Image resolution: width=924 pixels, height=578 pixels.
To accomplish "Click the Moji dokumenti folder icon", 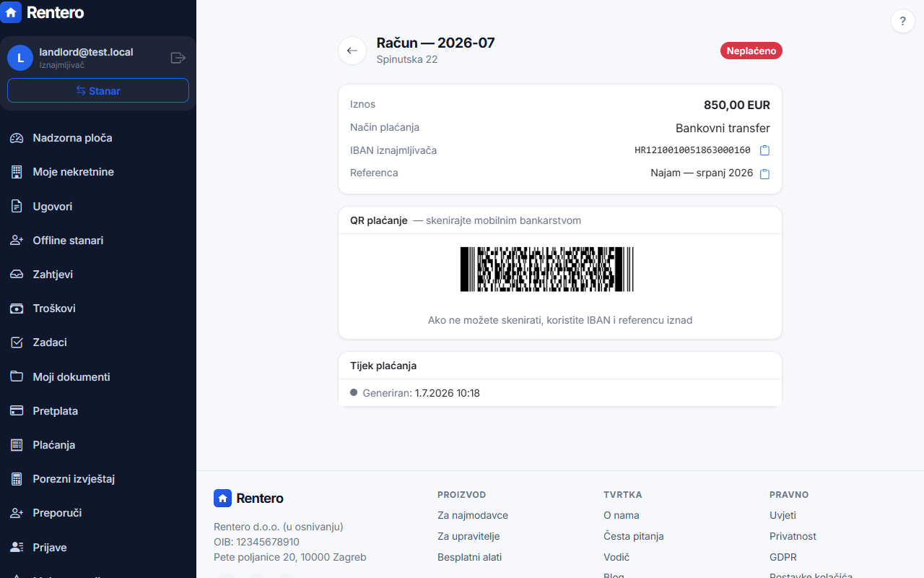I will coord(17,376).
